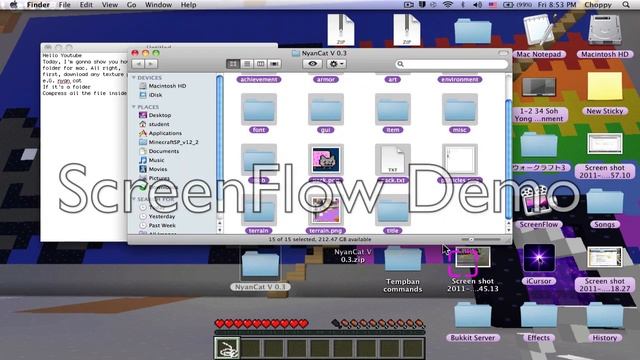Open the View menu
Viewport: 640px width, 360px height.
(x=109, y=5)
